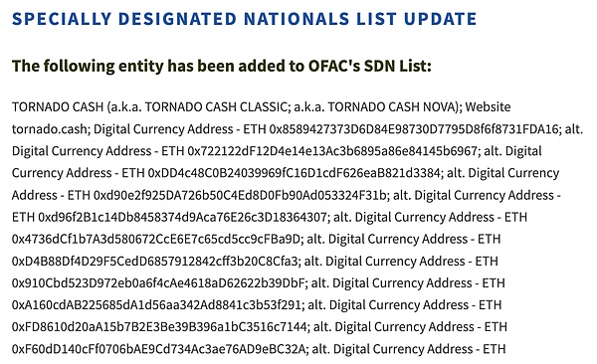
Task: Click the ETH address starting with 0xd90e2f92
Action: pyautogui.click(x=240, y=195)
